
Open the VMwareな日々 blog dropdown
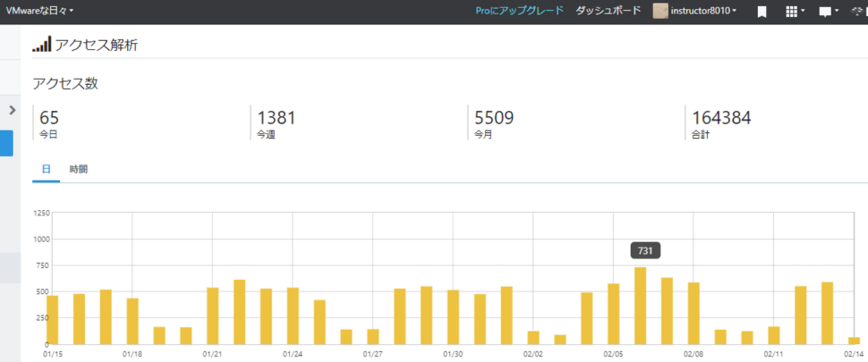(x=39, y=11)
